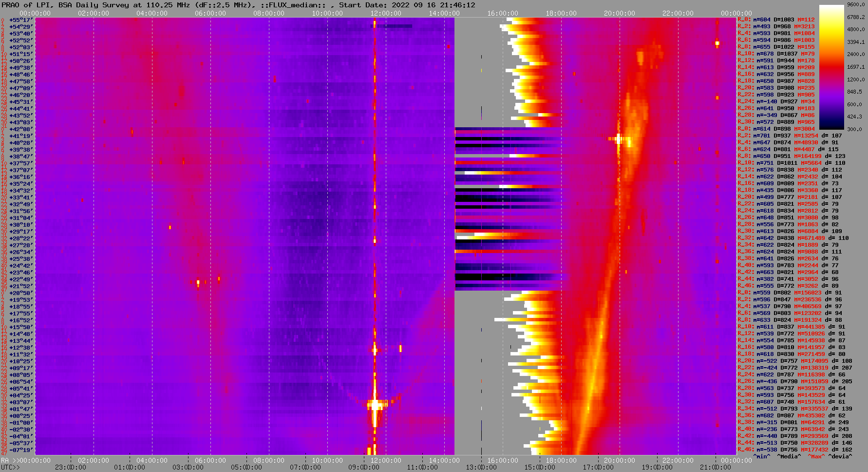
Task: Click the +42°08' declination label
Action: pyautogui.click(x=21, y=129)
